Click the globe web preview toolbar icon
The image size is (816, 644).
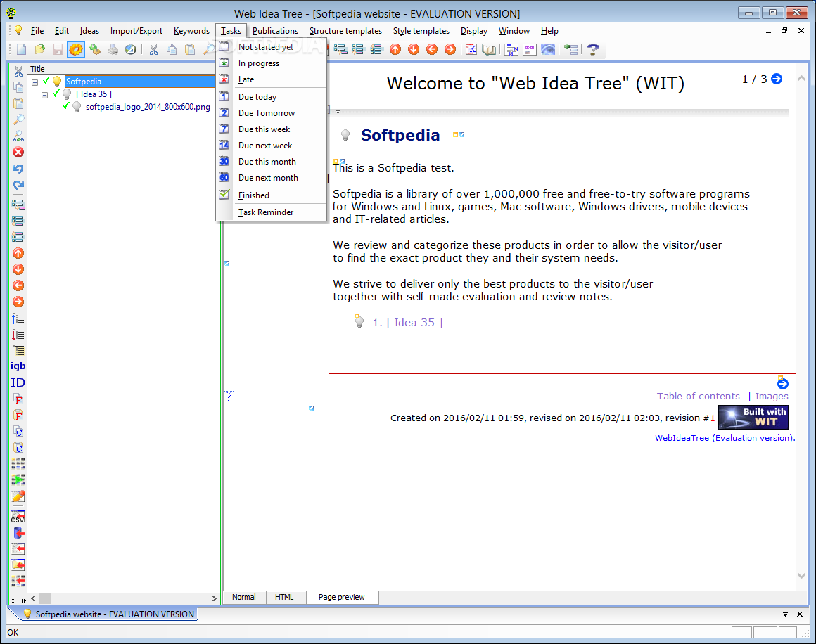tap(131, 49)
